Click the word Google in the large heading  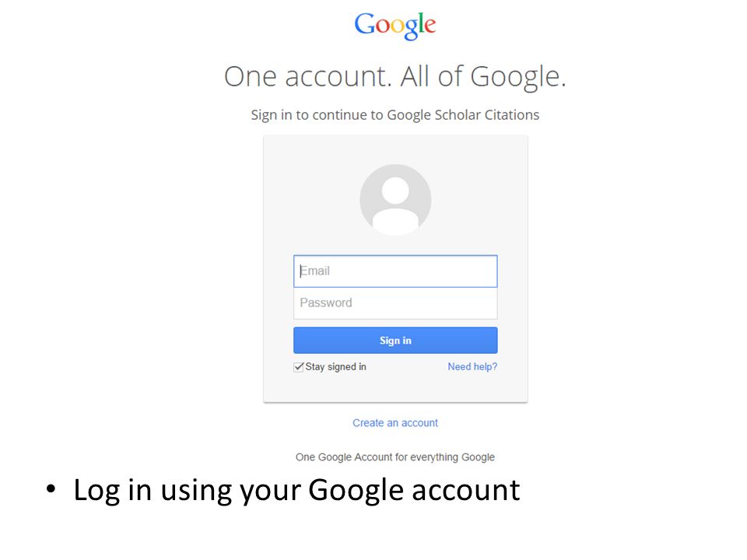coord(518,77)
